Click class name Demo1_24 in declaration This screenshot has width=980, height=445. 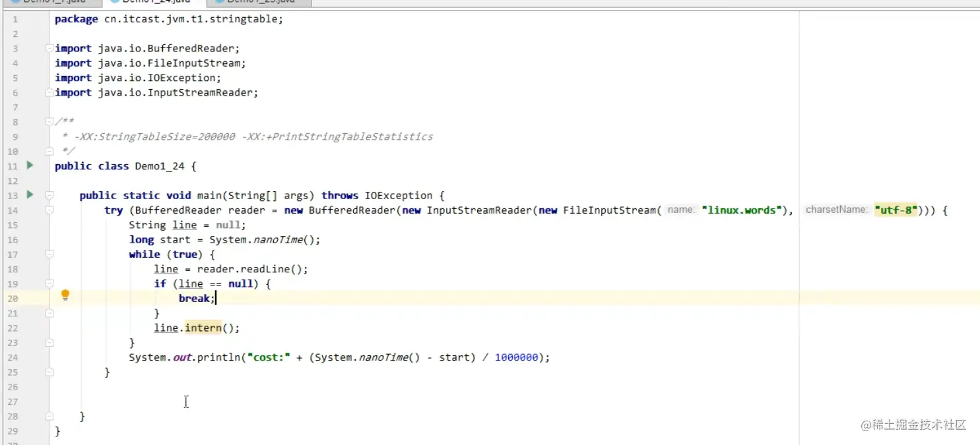coord(160,166)
